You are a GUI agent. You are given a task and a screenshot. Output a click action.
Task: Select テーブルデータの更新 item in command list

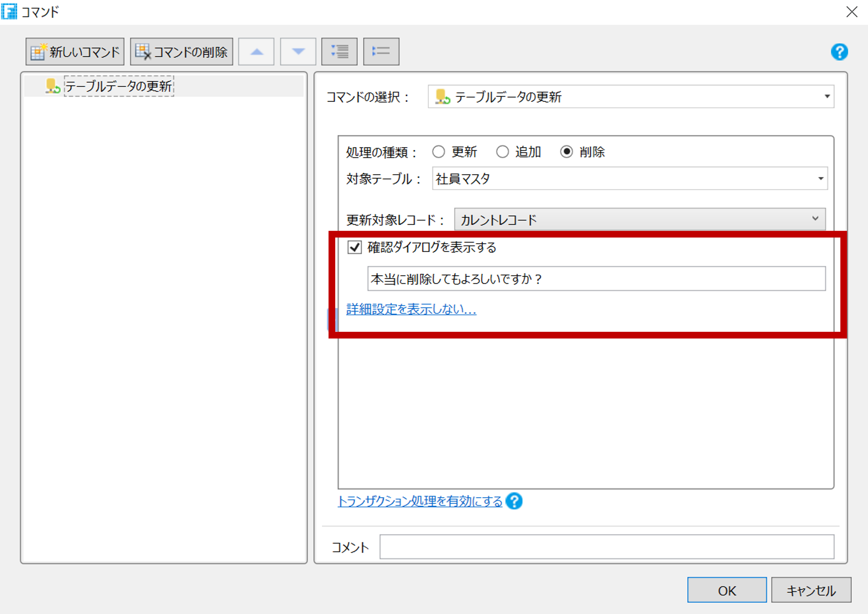(119, 86)
